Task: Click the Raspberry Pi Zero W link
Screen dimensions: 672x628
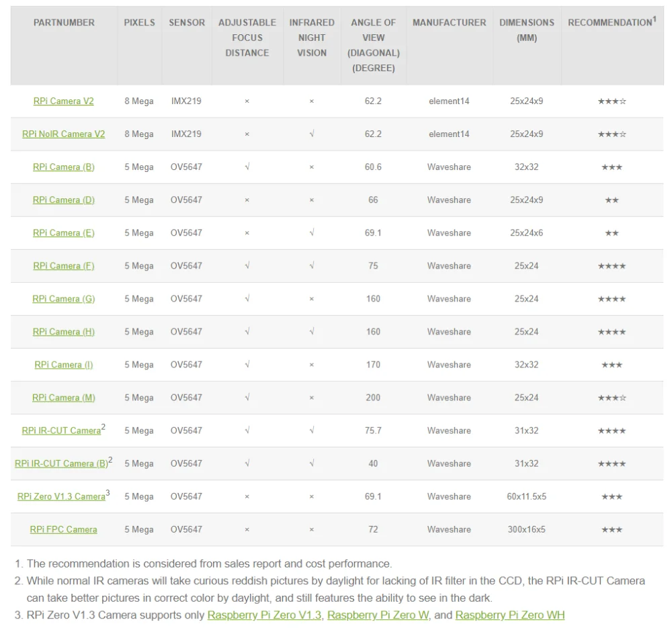Action: pos(378,615)
